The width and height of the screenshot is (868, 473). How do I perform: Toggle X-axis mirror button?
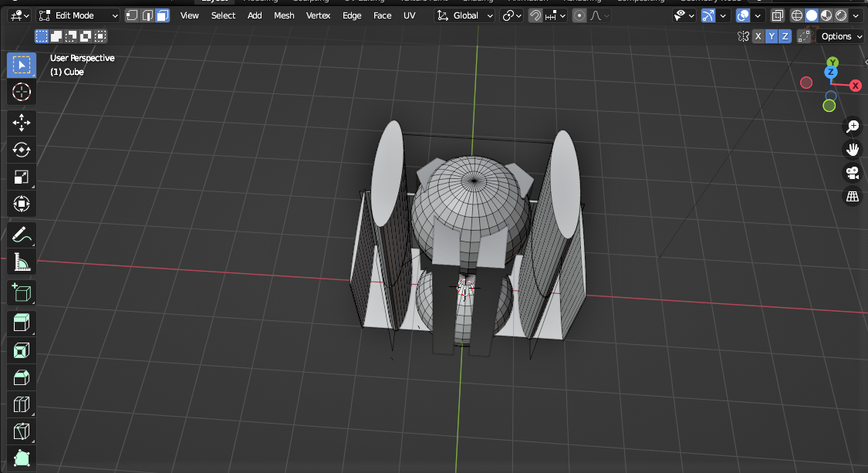tap(758, 36)
